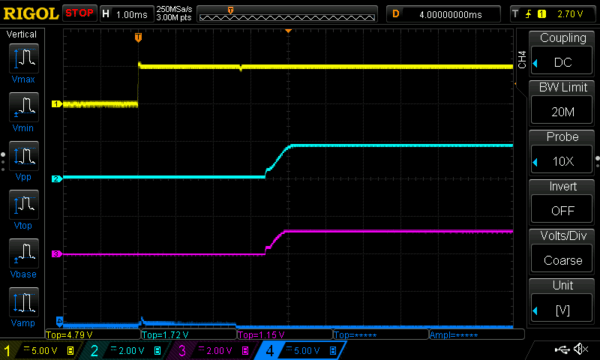
Task: Click the muted speaker sound icon
Action: [581, 349]
